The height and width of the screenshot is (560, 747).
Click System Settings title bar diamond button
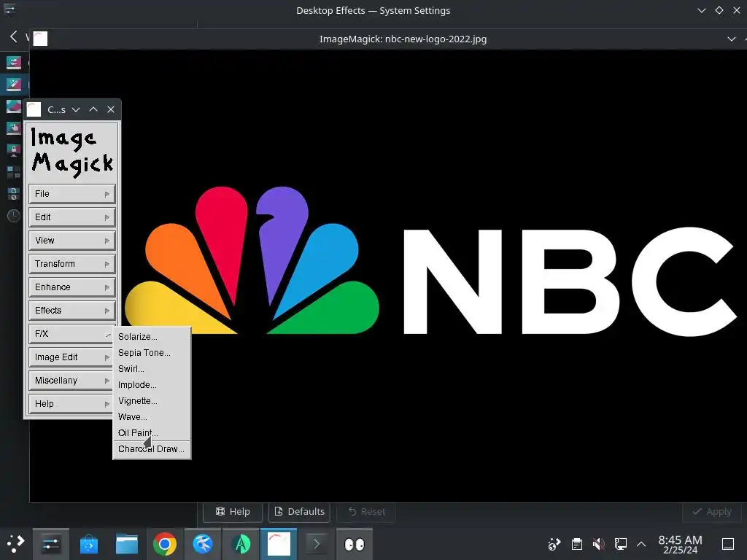719,10
